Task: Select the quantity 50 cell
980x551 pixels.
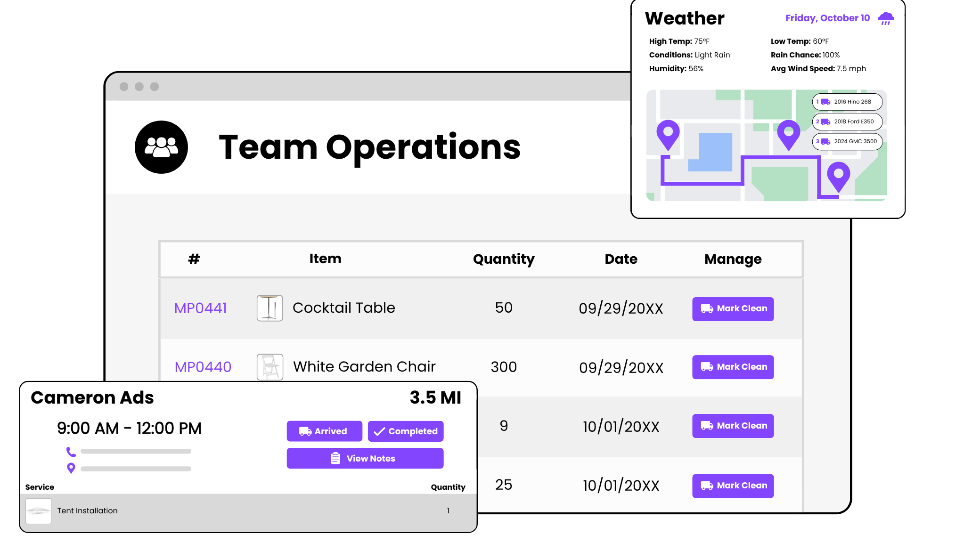Action: tap(504, 308)
